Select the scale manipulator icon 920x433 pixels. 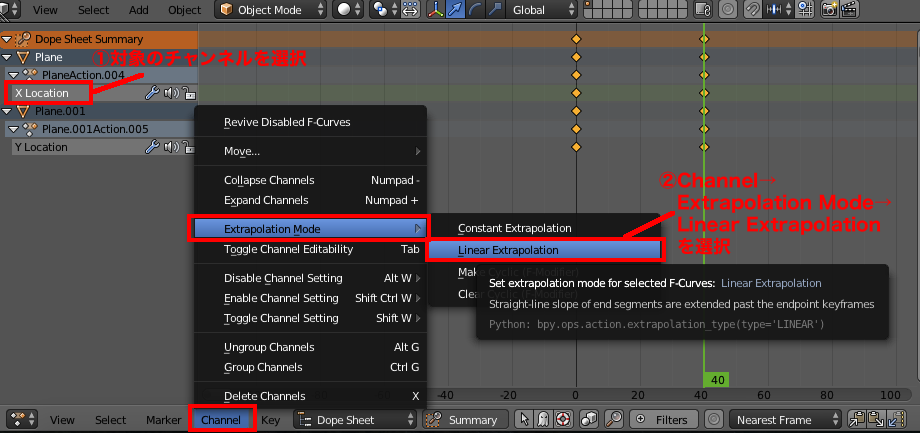click(495, 10)
